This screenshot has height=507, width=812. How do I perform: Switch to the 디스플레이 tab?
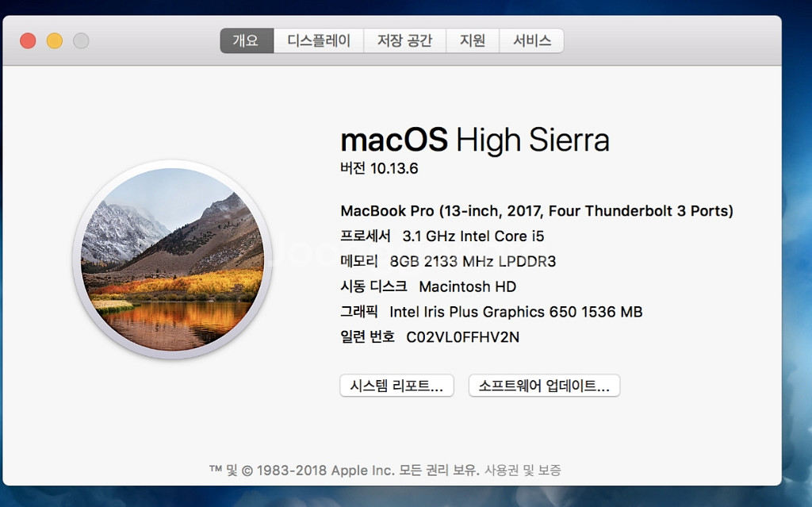[319, 40]
